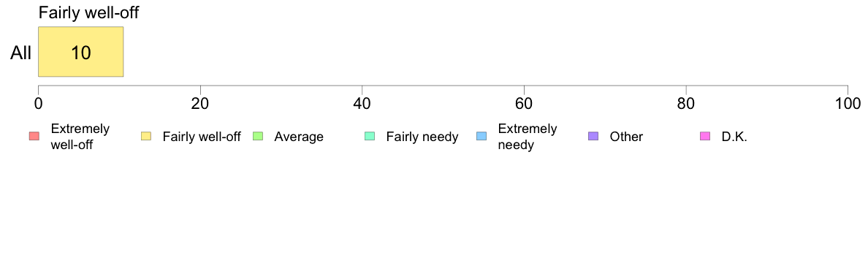The image size is (868, 269).
Task: Click the Extremely needy legend label
Action: 528,137
